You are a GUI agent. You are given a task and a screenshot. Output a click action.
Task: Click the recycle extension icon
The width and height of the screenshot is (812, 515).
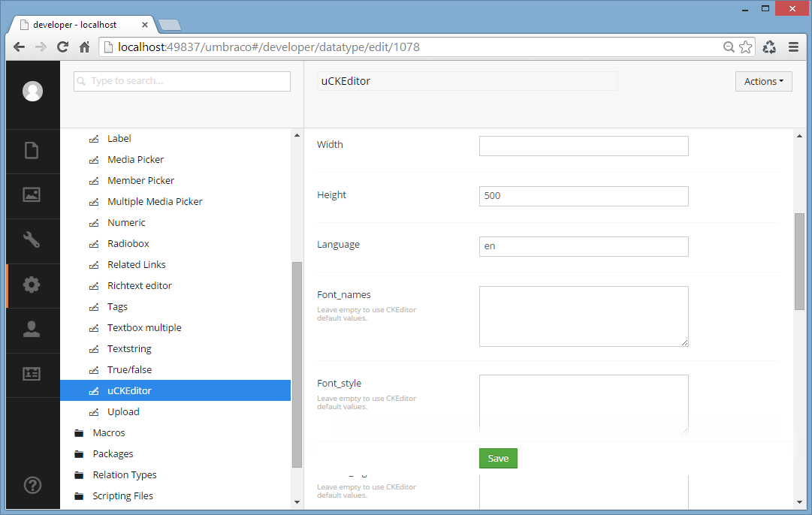tap(769, 47)
